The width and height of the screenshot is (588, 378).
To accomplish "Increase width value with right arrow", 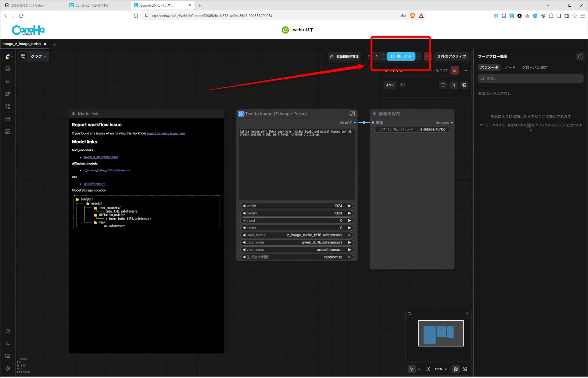I will pyautogui.click(x=349, y=206).
